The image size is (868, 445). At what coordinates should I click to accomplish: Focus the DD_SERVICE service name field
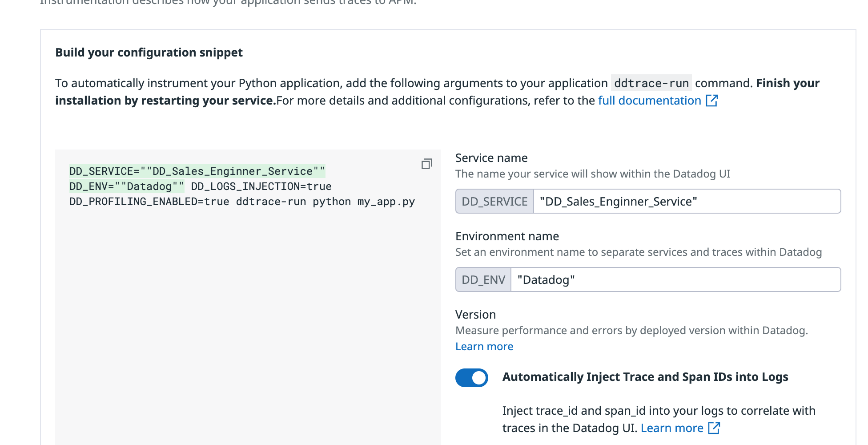[687, 201]
